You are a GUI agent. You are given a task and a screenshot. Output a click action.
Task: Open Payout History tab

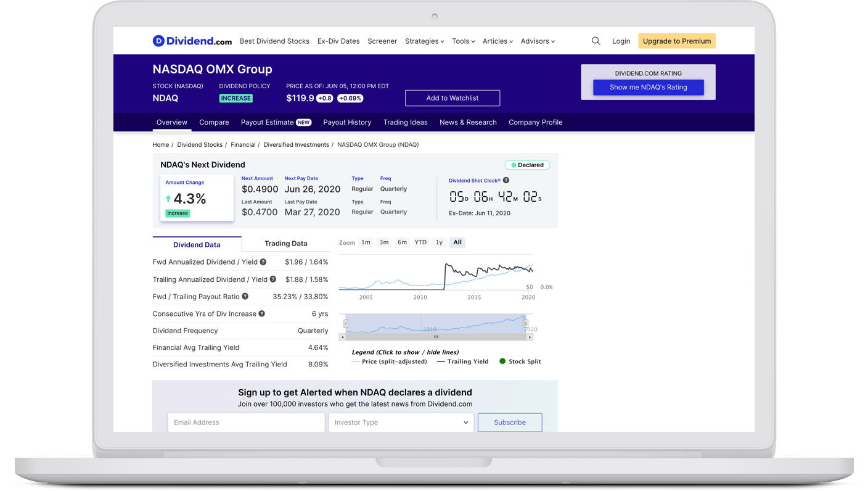pyautogui.click(x=347, y=122)
